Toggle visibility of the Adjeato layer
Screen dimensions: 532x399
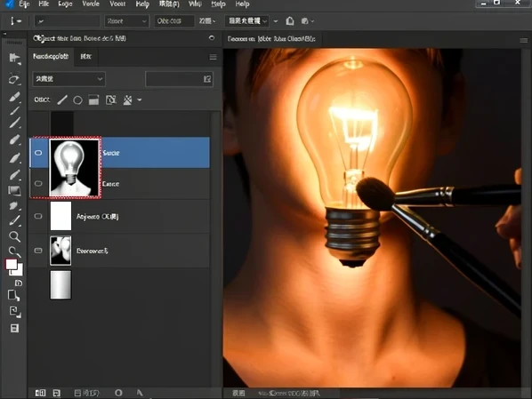[x=38, y=216]
